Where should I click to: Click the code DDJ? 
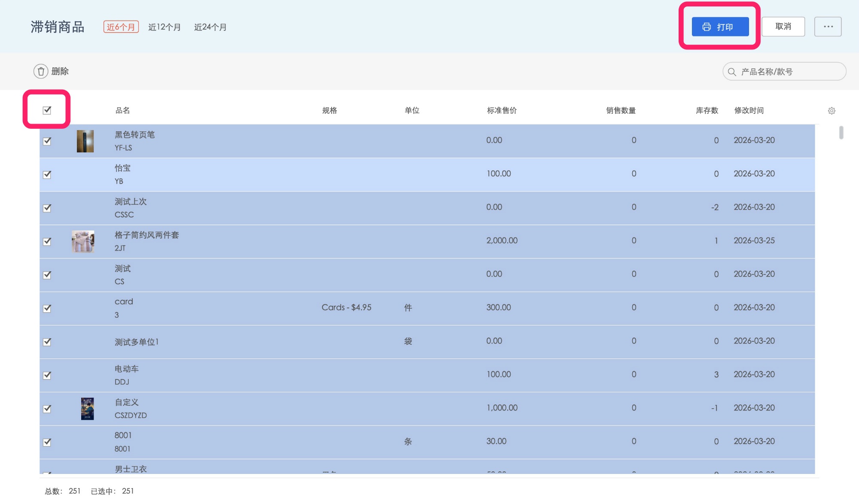pos(122,382)
